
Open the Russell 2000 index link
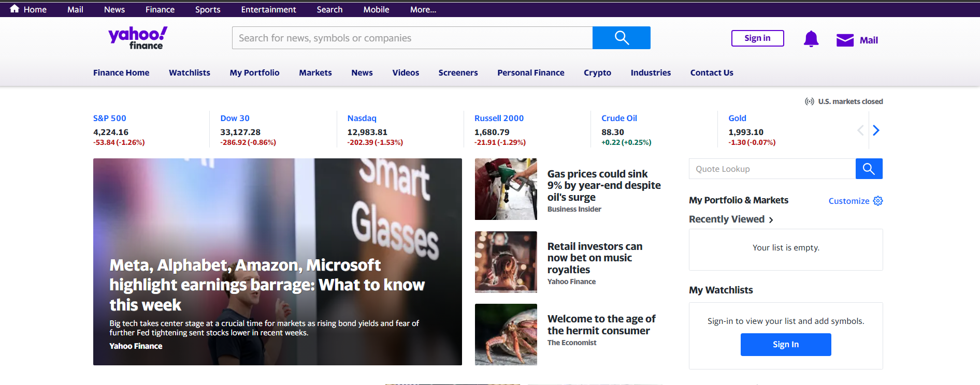(499, 118)
